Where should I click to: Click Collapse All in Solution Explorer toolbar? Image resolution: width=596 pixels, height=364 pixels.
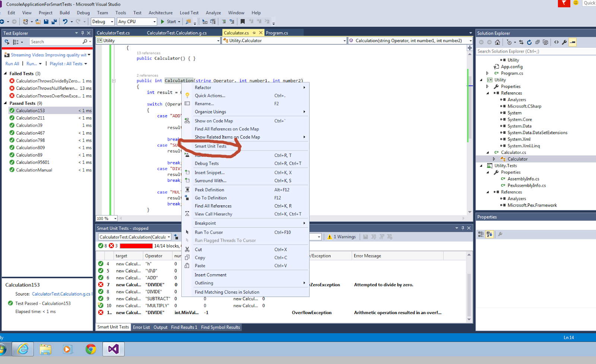(x=537, y=42)
